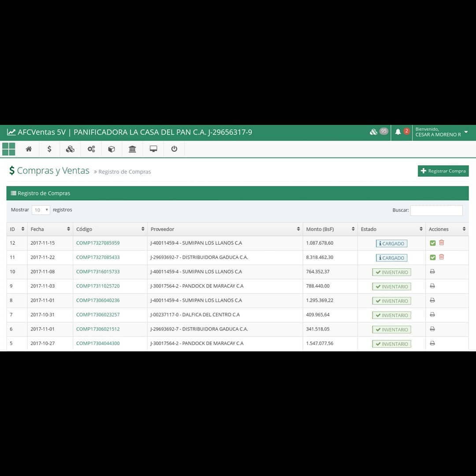The height and width of the screenshot is (476, 476).
Task: Open purchase code COMP17327085959 link
Action: 98,243
